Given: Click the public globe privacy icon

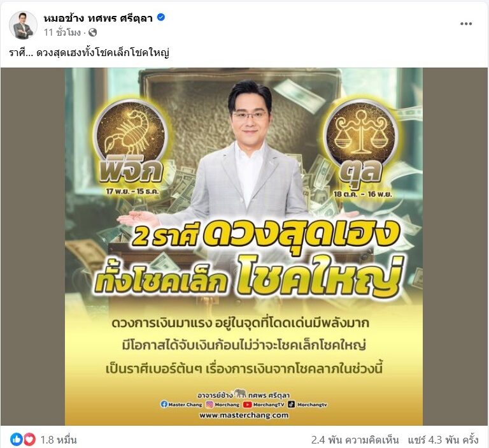Looking at the screenshot, I should tap(92, 32).
